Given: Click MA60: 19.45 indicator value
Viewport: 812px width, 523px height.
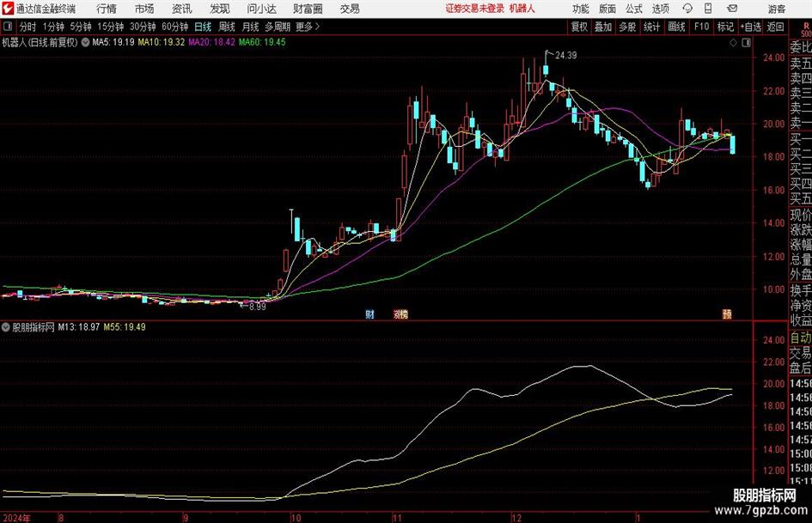Looking at the screenshot, I should point(263,42).
